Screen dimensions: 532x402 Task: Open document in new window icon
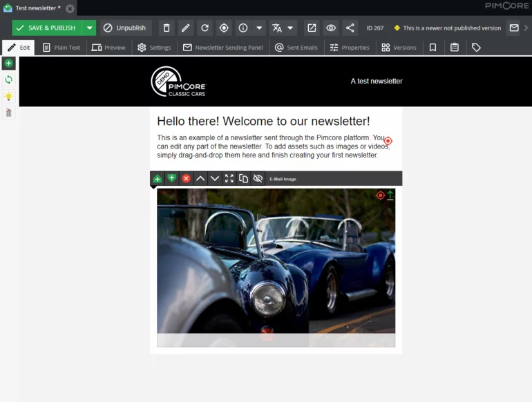312,28
